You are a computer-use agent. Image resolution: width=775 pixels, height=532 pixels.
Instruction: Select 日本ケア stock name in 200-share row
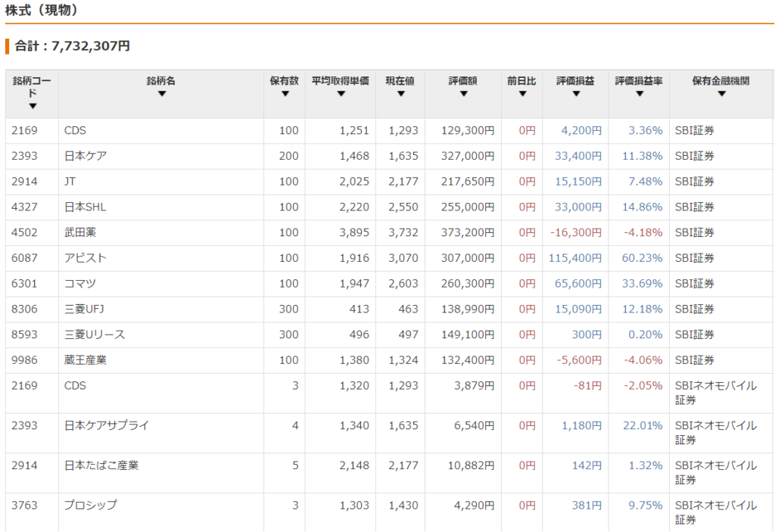[x=86, y=156]
